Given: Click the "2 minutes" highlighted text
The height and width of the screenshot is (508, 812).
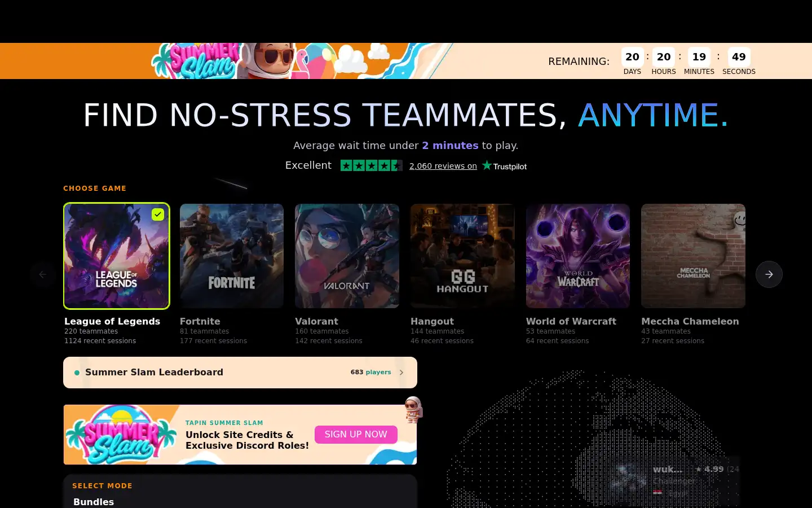Looking at the screenshot, I should point(450,146).
